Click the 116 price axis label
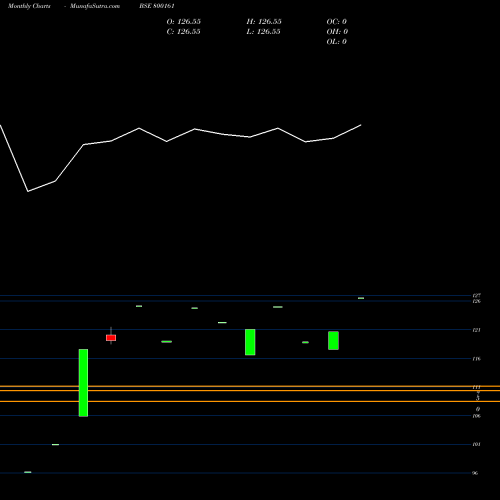 pos(477,359)
